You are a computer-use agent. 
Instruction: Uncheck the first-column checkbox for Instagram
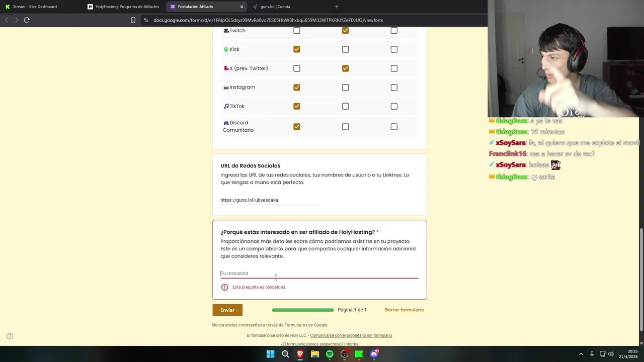(x=297, y=87)
